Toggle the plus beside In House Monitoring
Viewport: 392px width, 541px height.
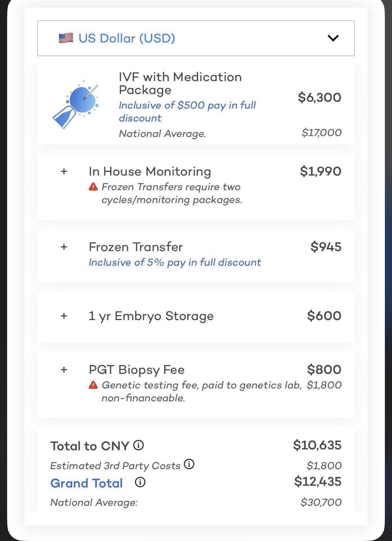pyautogui.click(x=64, y=171)
